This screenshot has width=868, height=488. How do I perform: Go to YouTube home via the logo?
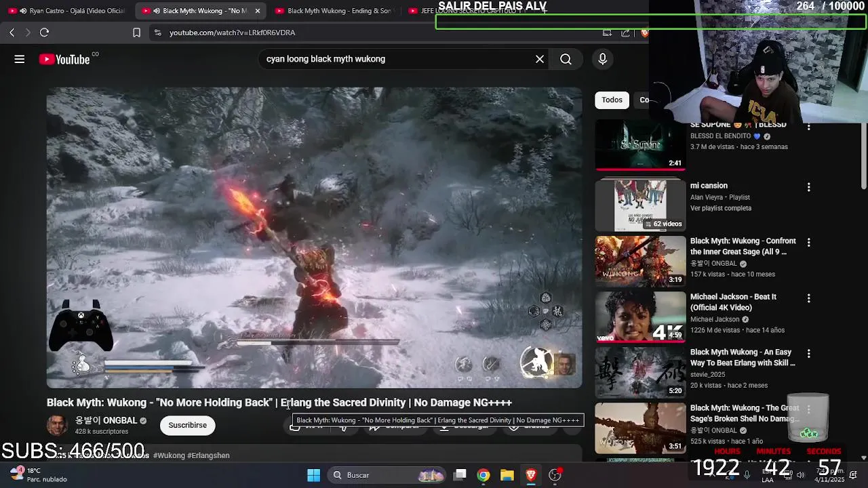click(x=64, y=60)
